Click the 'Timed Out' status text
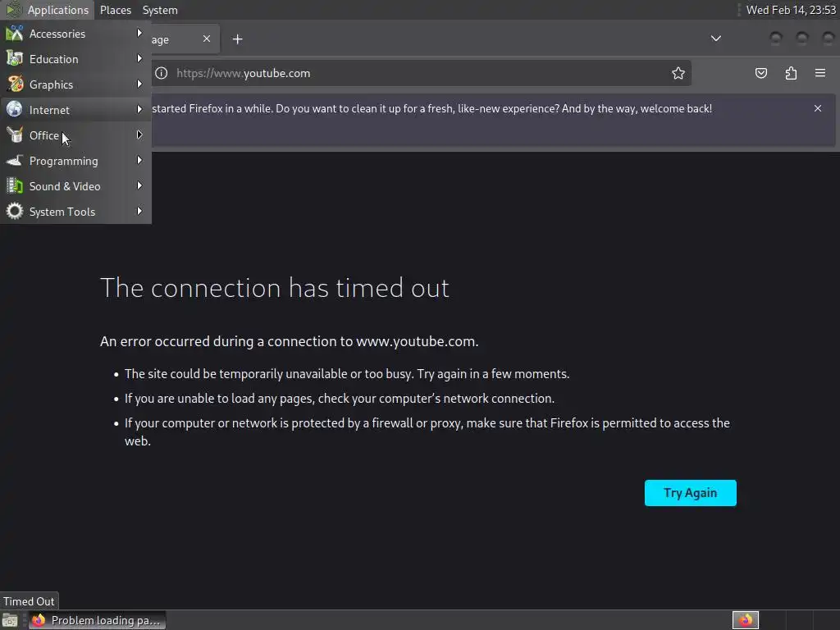Viewport: 840px width, 630px height. [x=29, y=601]
